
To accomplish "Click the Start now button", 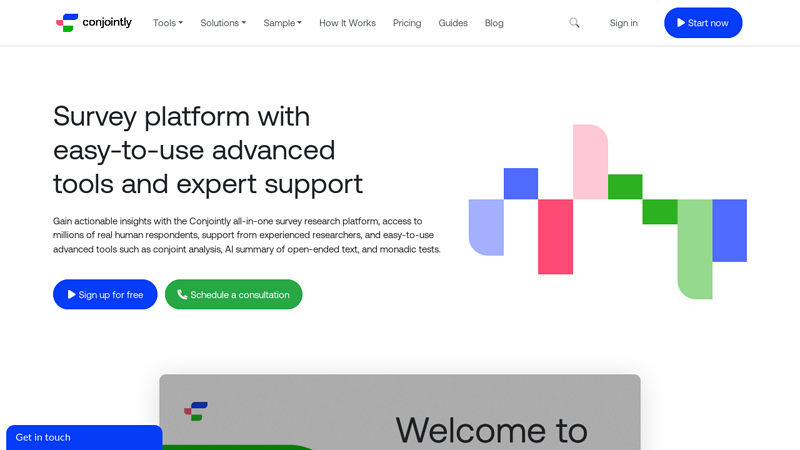I will click(703, 22).
